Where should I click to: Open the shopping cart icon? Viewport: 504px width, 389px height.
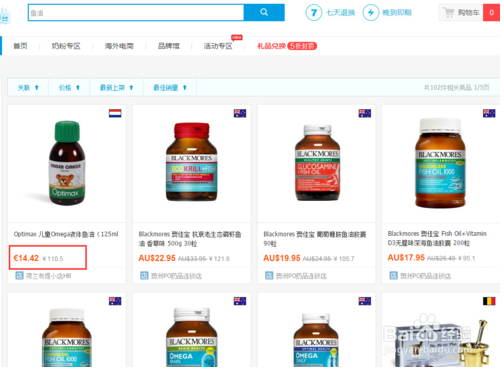[449, 13]
